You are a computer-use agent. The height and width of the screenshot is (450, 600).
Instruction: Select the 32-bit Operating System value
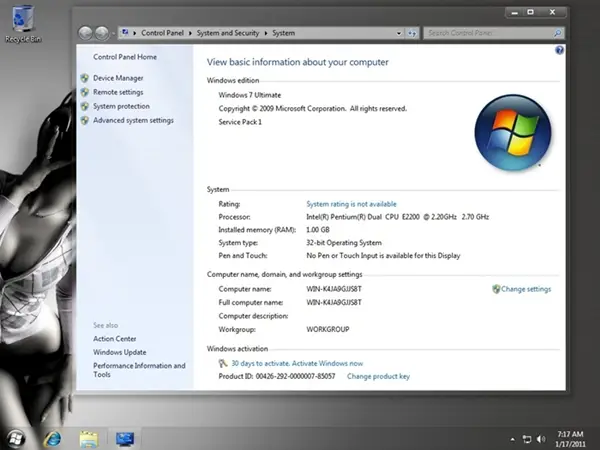click(x=344, y=243)
